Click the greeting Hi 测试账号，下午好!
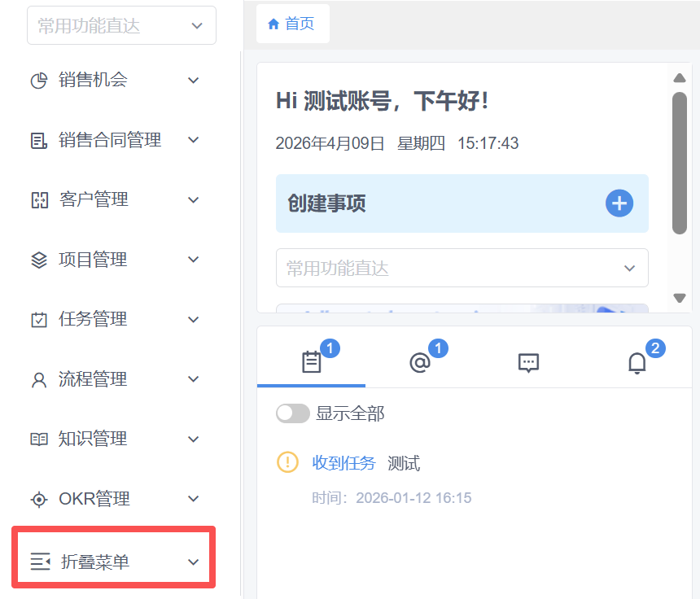700x599 pixels. coord(382,101)
